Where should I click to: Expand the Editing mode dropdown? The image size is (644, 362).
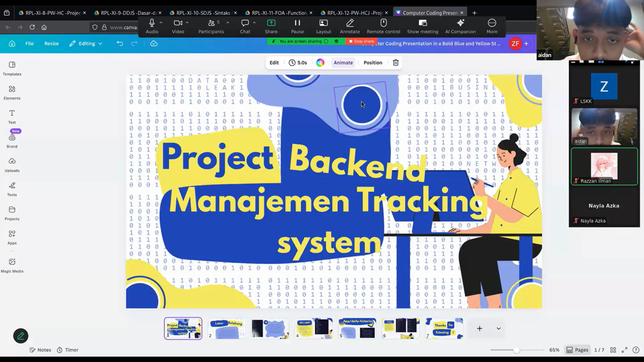86,44
